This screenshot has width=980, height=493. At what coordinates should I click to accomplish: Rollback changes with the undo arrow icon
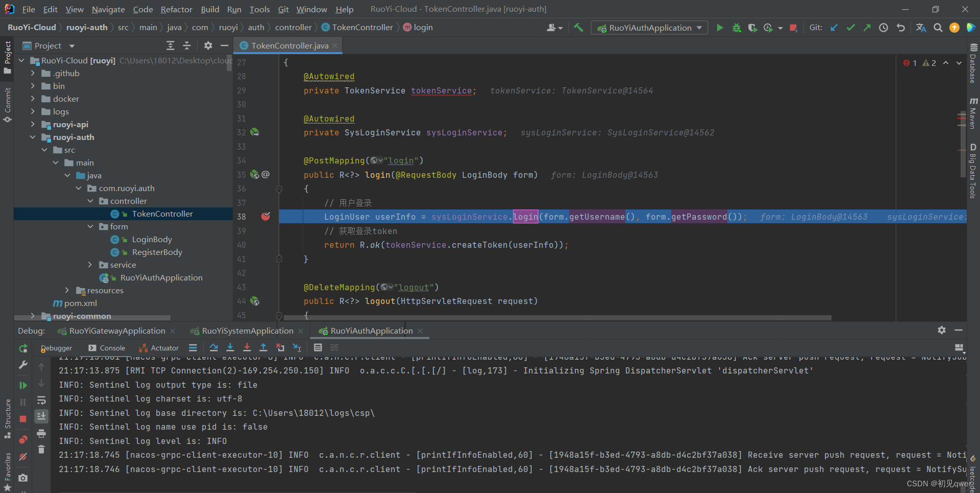click(900, 28)
